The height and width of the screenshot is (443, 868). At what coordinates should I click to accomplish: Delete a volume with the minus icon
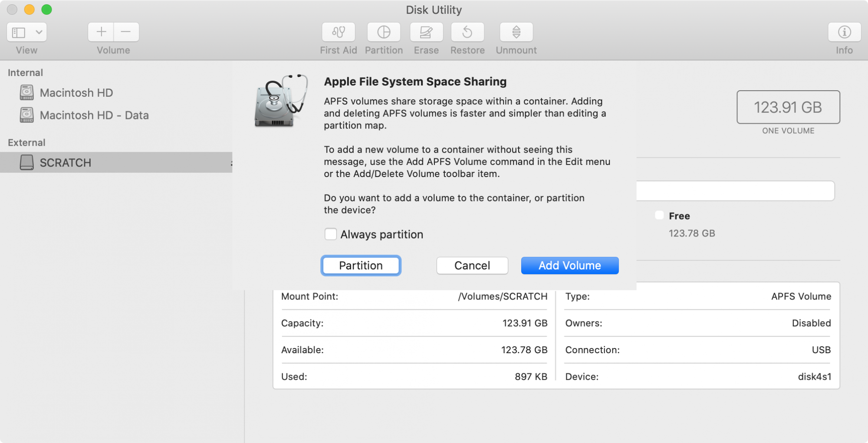126,32
